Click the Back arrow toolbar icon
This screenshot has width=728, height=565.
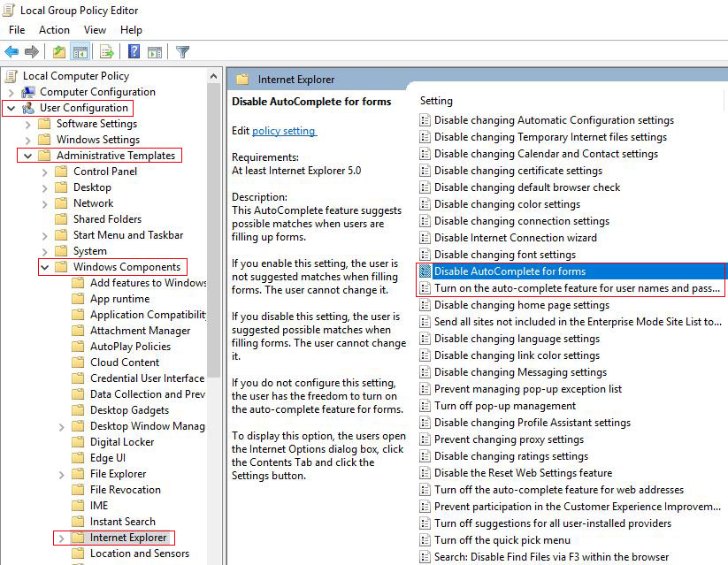pos(11,51)
